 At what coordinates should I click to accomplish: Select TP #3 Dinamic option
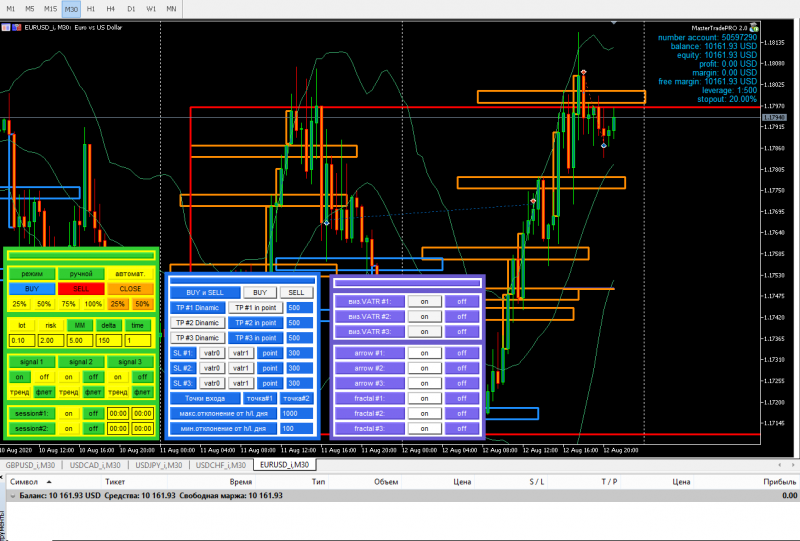click(197, 338)
